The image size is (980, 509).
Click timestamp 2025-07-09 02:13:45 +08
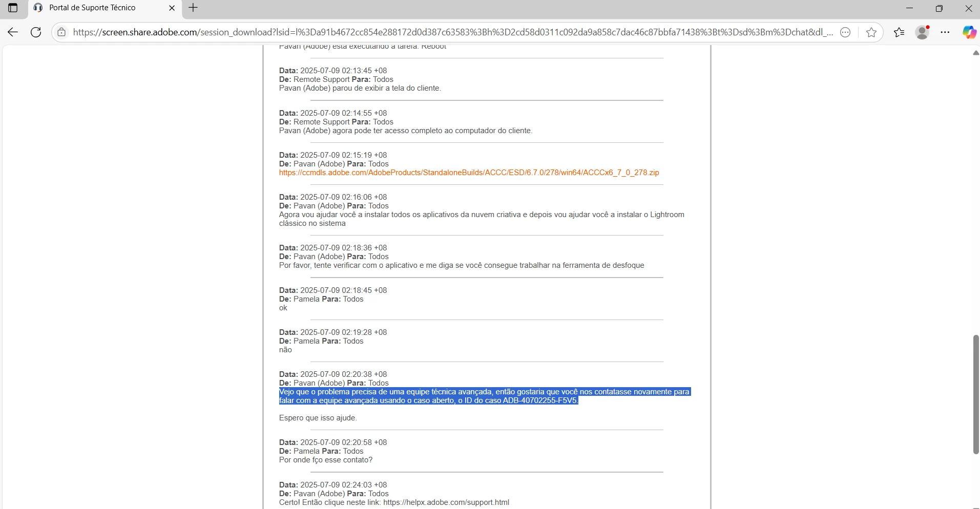click(x=343, y=71)
